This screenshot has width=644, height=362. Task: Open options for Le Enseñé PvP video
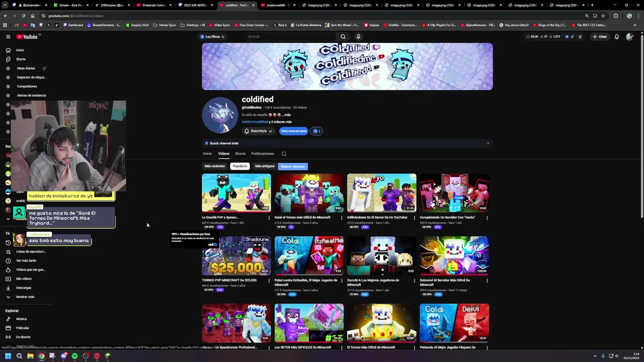pyautogui.click(x=269, y=218)
